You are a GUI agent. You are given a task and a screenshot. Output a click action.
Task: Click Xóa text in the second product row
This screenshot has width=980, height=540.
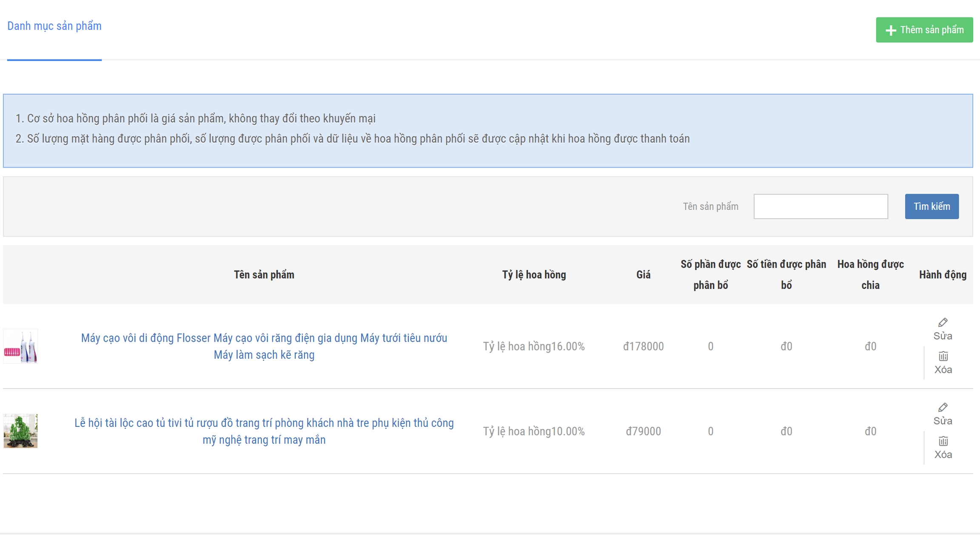click(x=943, y=455)
